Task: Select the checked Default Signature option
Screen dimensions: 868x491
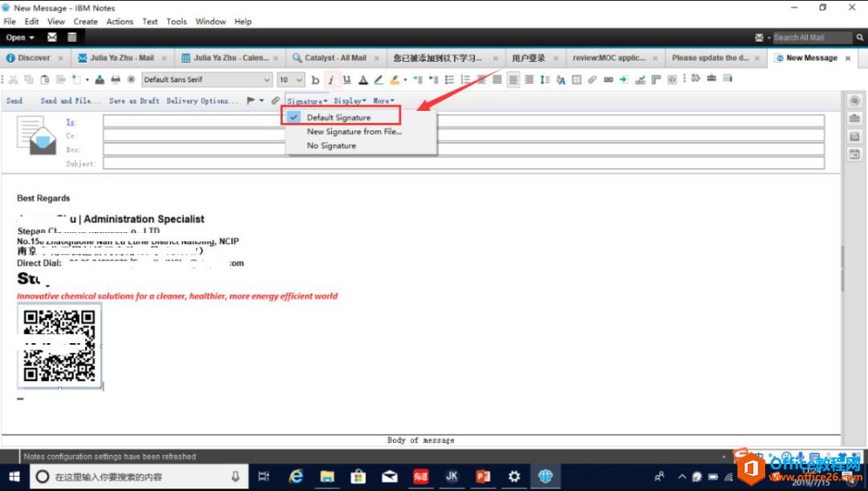Action: [x=338, y=117]
